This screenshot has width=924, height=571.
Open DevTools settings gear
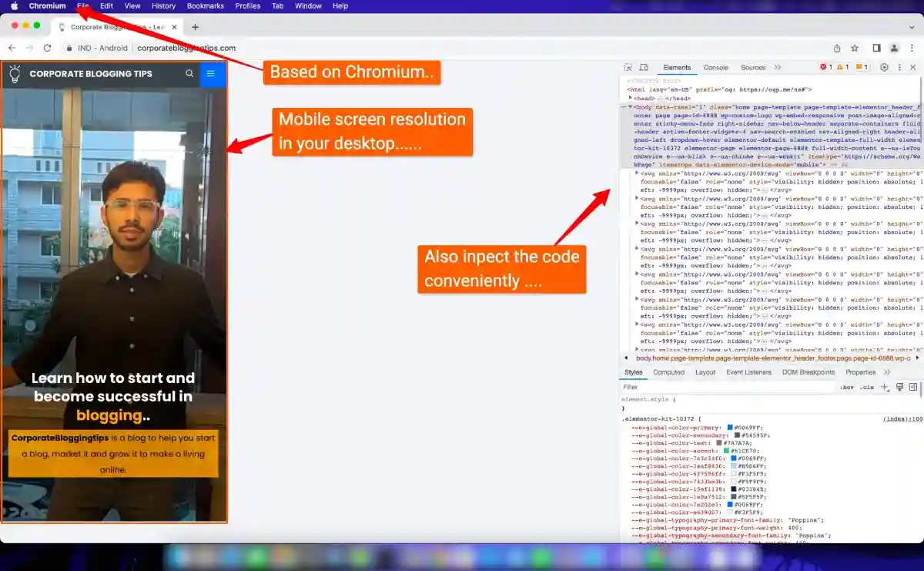(x=884, y=68)
